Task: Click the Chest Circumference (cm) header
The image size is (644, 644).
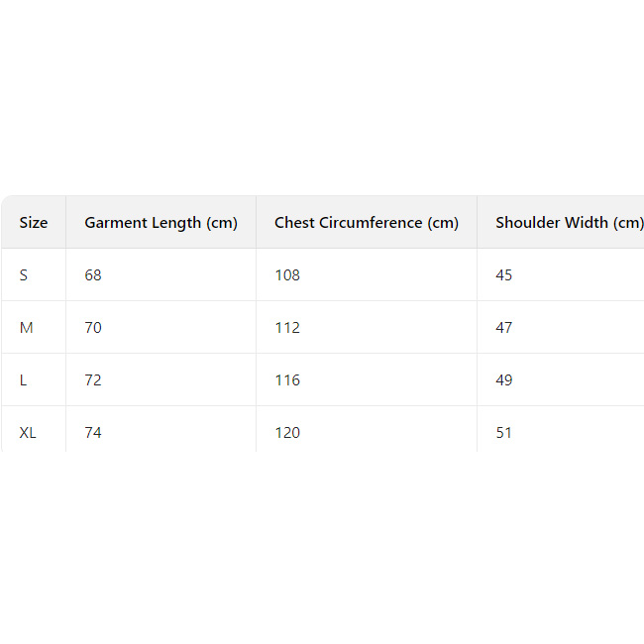Action: [x=366, y=223]
